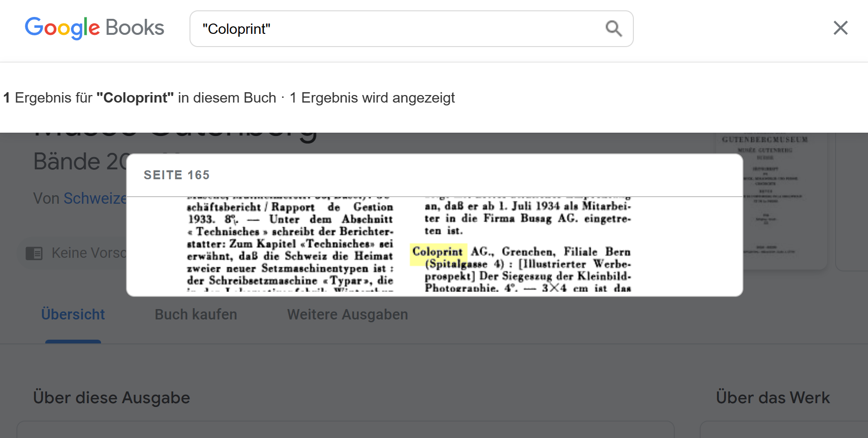Screen dimensions: 868x438
Task: Switch to the Übersicht tab
Action: (x=73, y=314)
